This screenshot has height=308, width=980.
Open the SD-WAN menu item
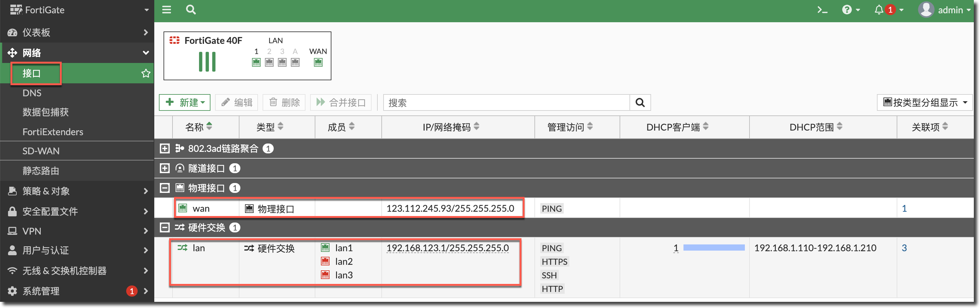41,151
